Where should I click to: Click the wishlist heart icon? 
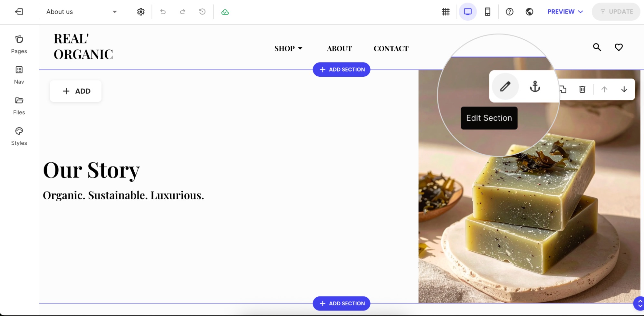(x=619, y=47)
